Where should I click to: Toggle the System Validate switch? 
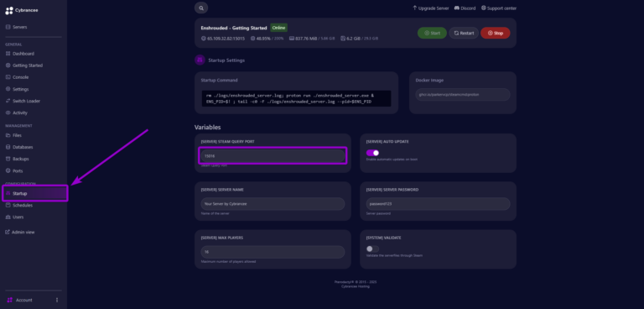pos(372,249)
